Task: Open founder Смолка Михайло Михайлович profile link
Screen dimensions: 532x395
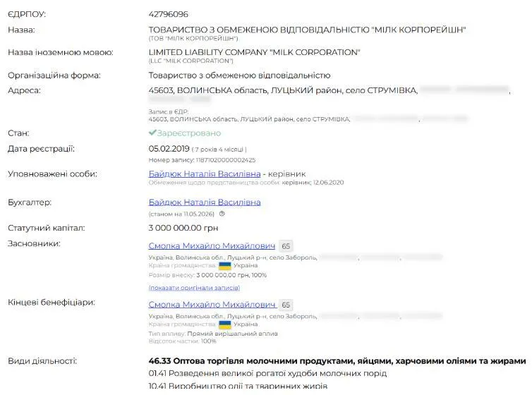Action: [212, 245]
